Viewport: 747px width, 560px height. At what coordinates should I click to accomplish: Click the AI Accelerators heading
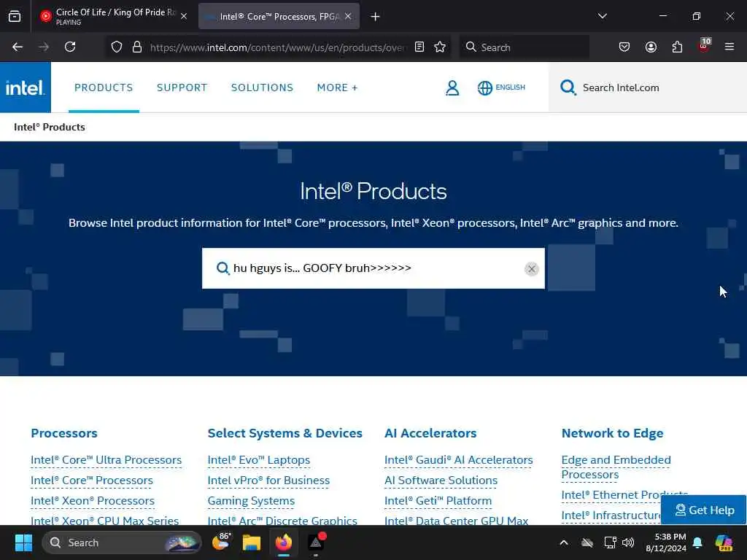430,433
